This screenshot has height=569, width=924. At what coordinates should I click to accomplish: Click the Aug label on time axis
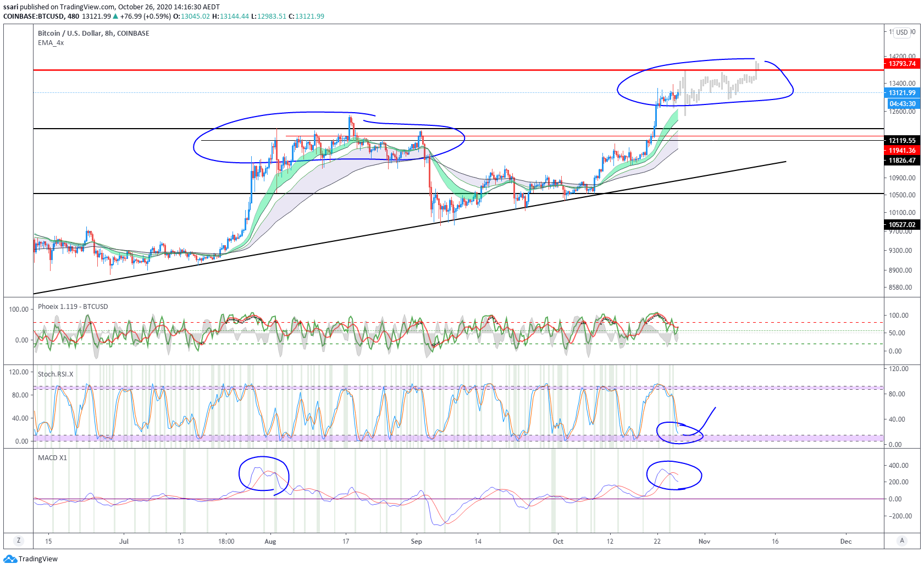tap(270, 542)
